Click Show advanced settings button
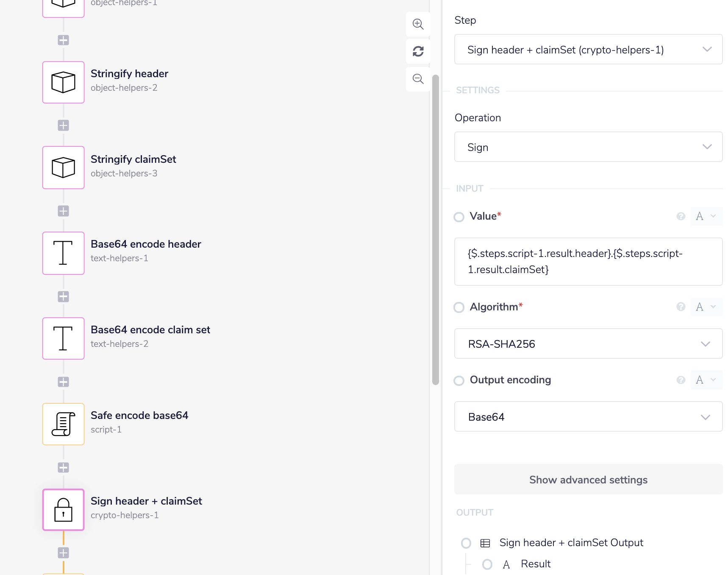 (588, 480)
